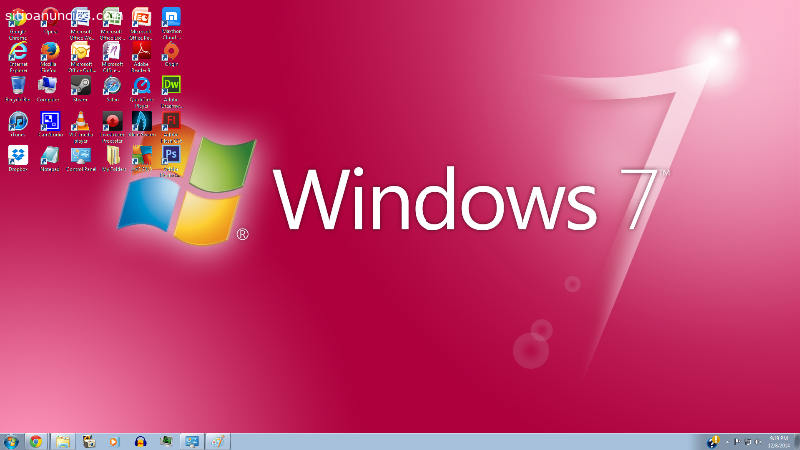Launch Microsoft Office PowerPoint desktop shortcut
Screen dimensions: 800x450
(141, 23)
